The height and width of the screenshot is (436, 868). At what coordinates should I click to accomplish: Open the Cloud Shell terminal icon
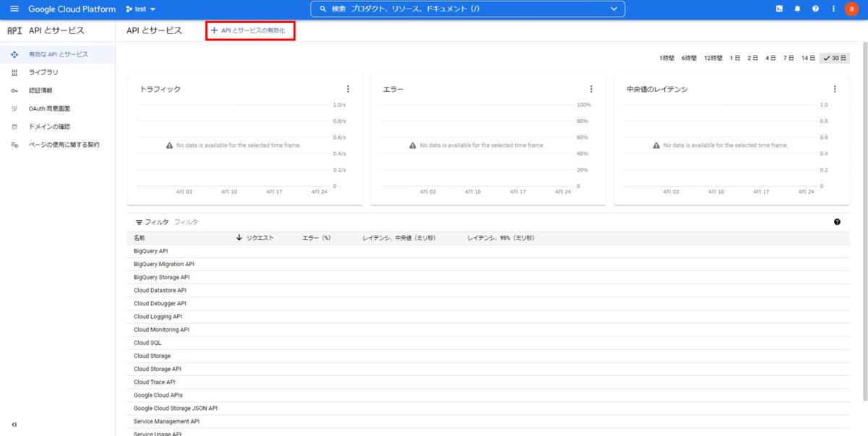[779, 9]
